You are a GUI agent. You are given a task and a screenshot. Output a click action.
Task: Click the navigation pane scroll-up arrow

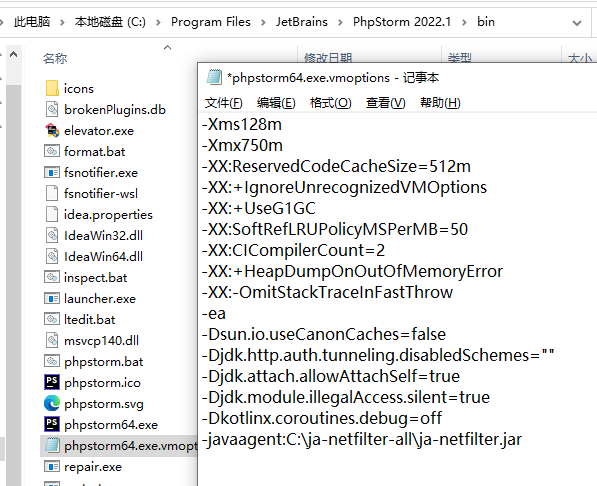click(14, 54)
